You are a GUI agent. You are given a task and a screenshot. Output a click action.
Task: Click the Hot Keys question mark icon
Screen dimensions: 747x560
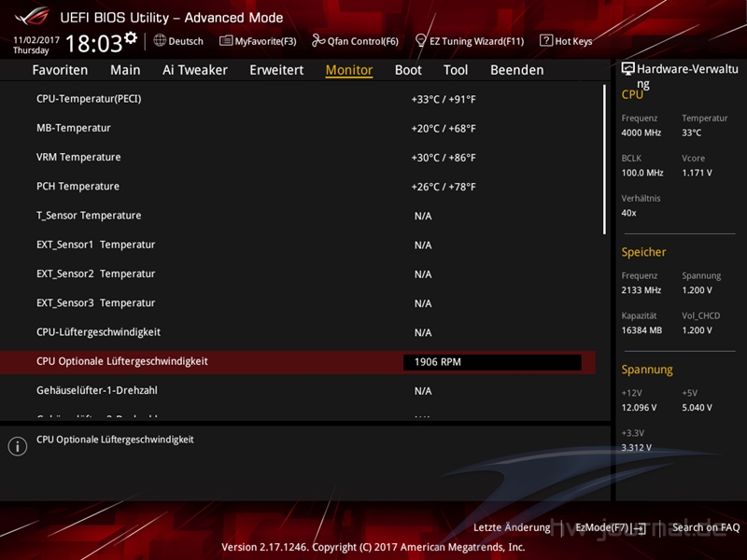(x=546, y=40)
